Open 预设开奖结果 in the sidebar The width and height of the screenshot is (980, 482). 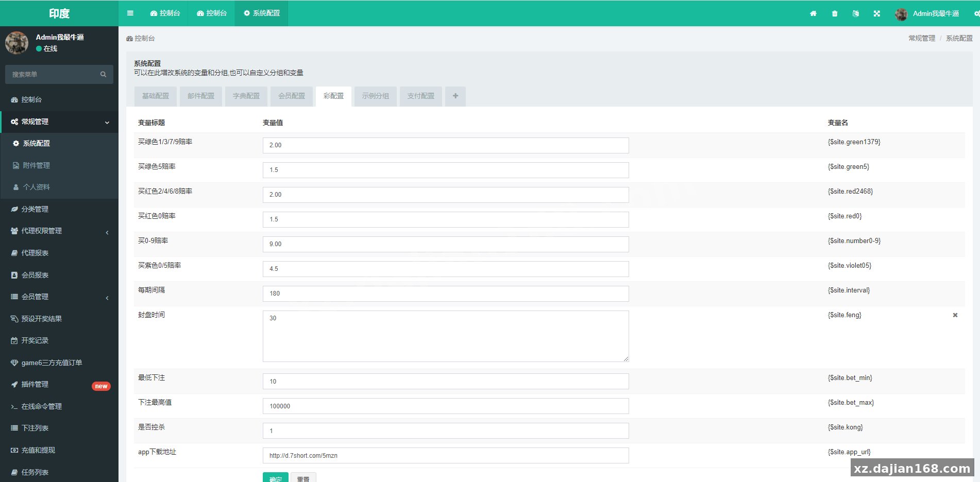click(x=59, y=319)
